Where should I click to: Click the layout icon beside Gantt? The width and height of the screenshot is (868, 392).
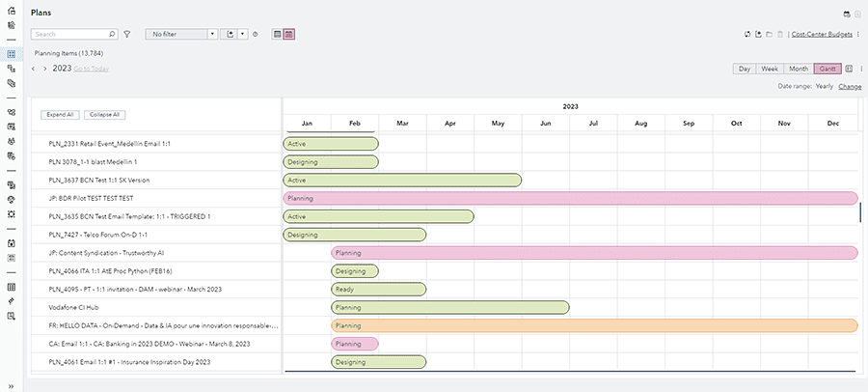850,69
